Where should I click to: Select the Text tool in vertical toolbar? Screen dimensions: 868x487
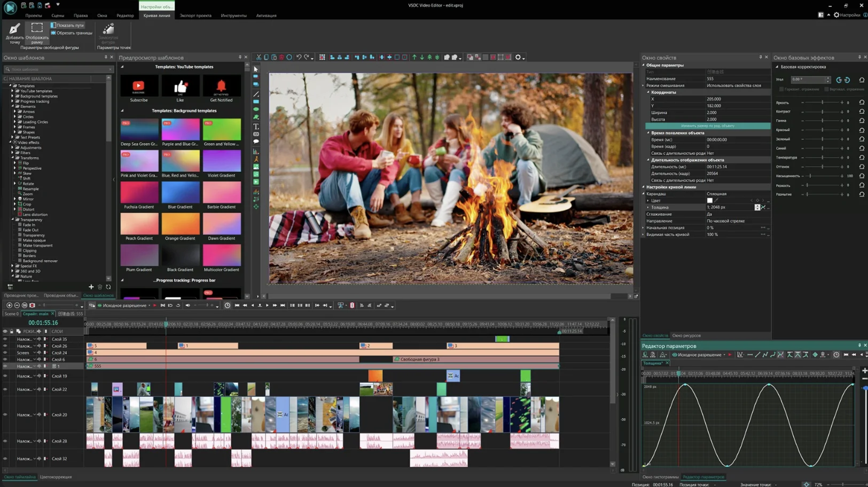[x=256, y=127]
